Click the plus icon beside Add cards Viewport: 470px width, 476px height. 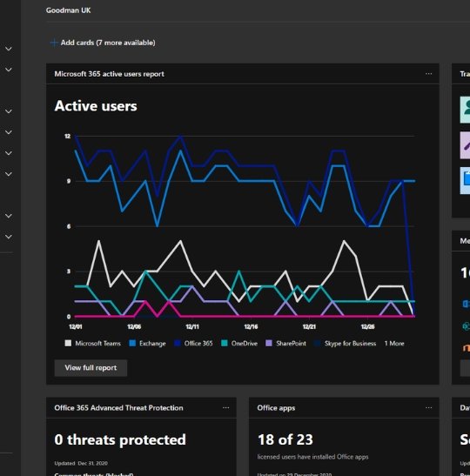(x=54, y=43)
